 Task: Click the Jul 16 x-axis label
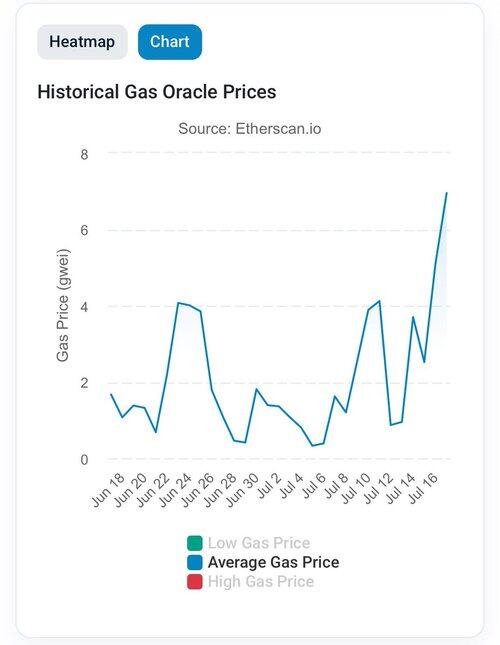[x=424, y=488]
